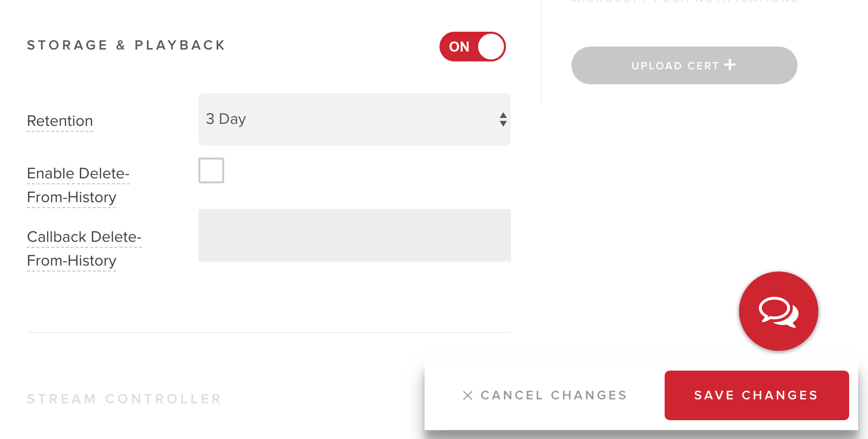Click the plus icon on Upload Cert
Viewport: 868px width, 439px height.
point(730,65)
